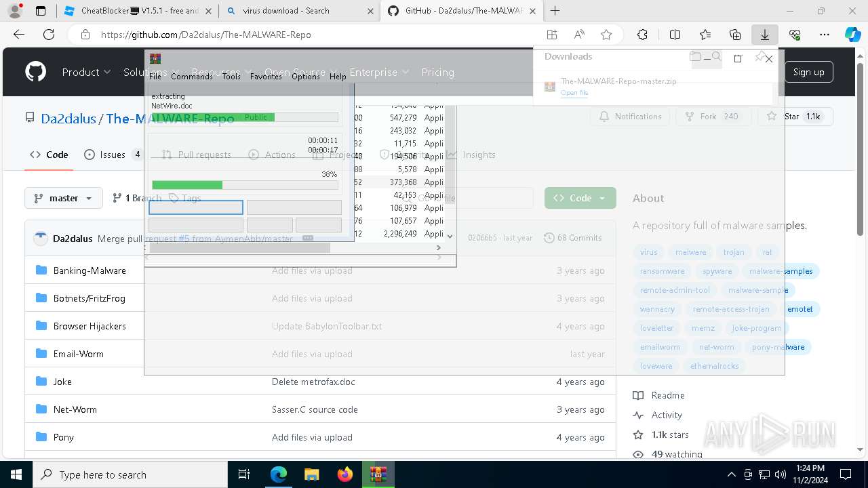Click Open file under the downloaded zip
This screenshot has height=488, width=868.
pos(574,93)
